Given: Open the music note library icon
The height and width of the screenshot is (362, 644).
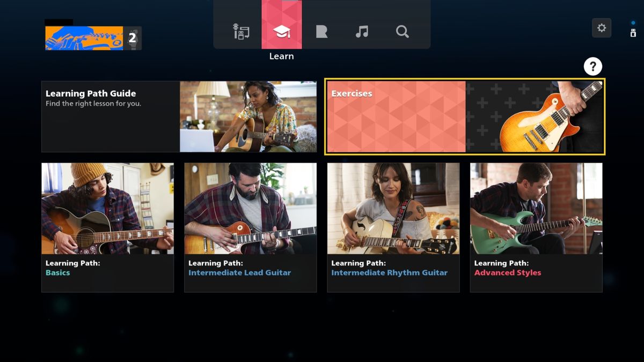Looking at the screenshot, I should 362,32.
